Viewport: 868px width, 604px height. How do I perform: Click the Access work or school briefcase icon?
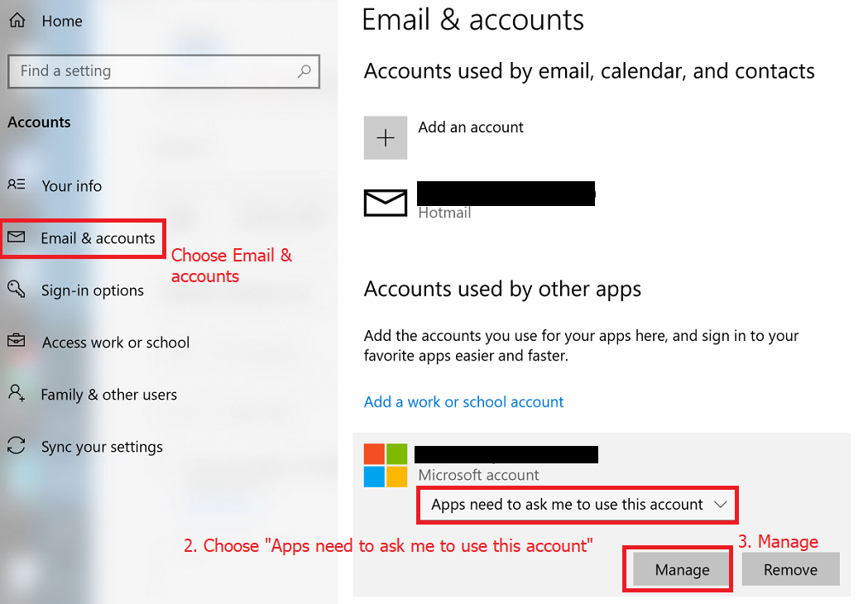17,342
